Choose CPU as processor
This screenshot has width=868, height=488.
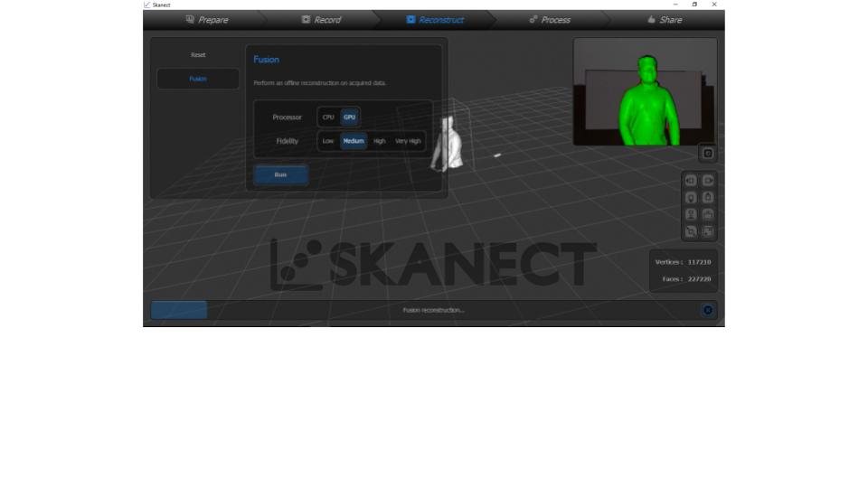click(x=328, y=117)
